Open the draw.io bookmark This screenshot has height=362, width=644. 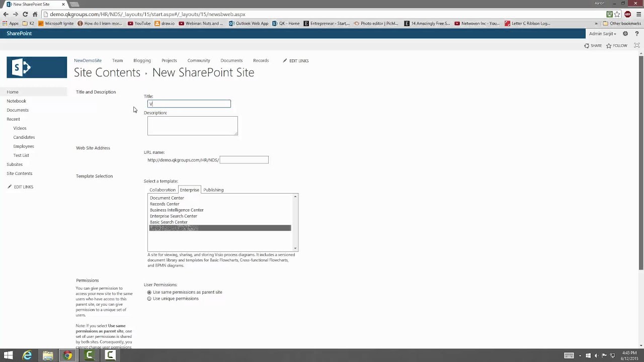point(165,23)
